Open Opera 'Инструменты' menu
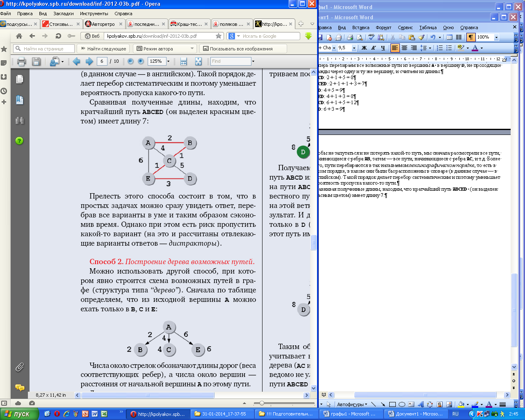This screenshot has width=525, height=420. coord(94,14)
